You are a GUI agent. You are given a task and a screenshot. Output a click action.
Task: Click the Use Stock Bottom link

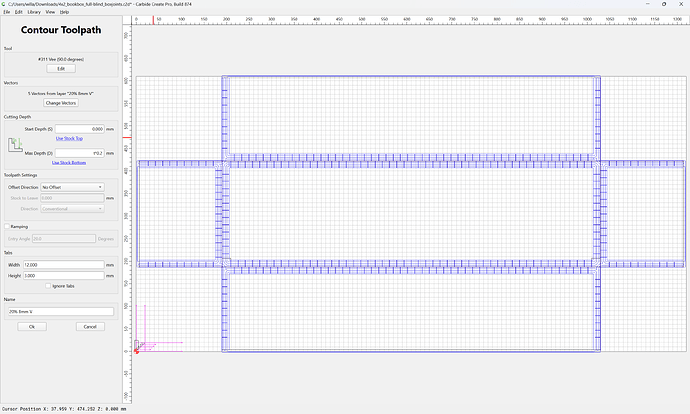coord(69,162)
